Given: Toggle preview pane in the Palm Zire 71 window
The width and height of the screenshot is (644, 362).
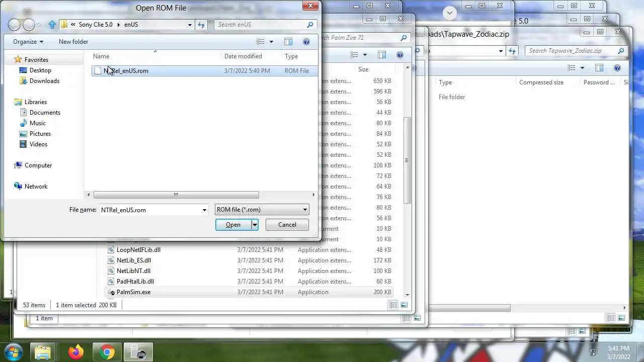Looking at the screenshot, I should pyautogui.click(x=382, y=55).
